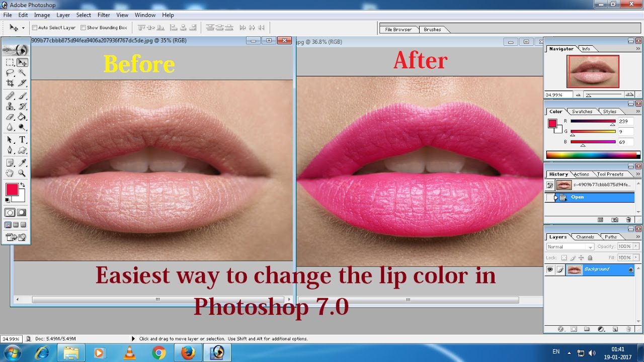Add adjustment layer from Layers panel
Viewport: 644px width, 362px height.
601,329
